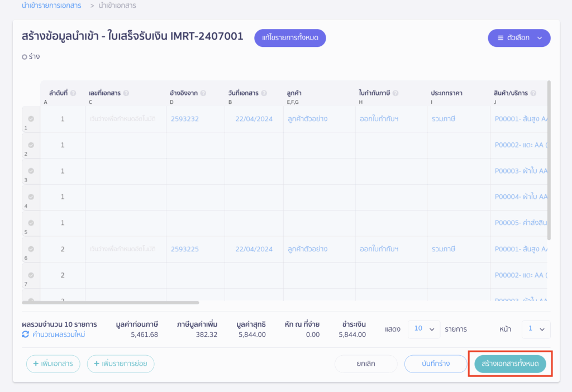Toggle the check circle on row 6
Screen dimensions: 572x392
pyautogui.click(x=31, y=249)
